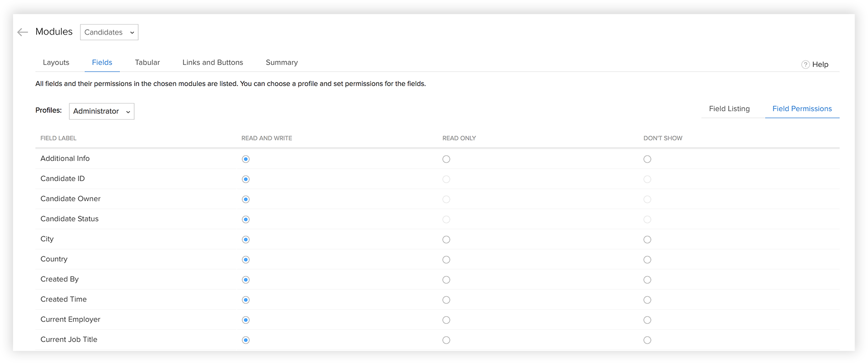Hide the Country field with Don't Show
Viewport: 868px width, 363px height.
tap(647, 260)
